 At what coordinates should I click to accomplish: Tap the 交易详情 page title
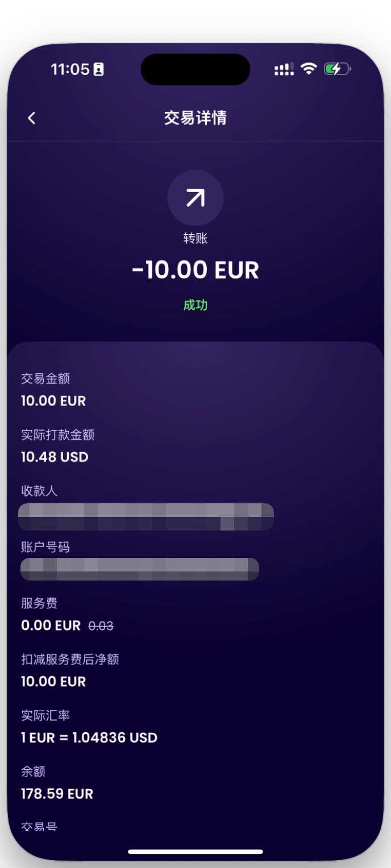[x=195, y=118]
